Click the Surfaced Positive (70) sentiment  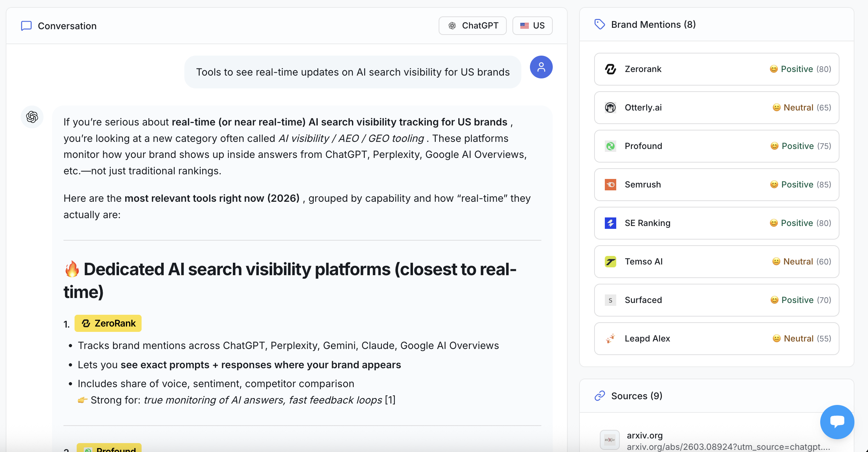[x=801, y=300]
